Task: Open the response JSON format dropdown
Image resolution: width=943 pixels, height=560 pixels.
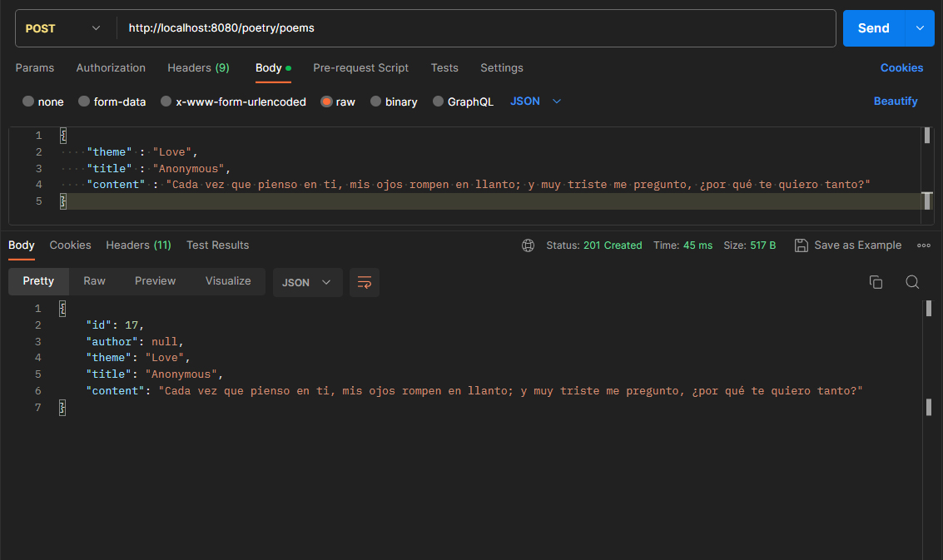Action: 307,282
